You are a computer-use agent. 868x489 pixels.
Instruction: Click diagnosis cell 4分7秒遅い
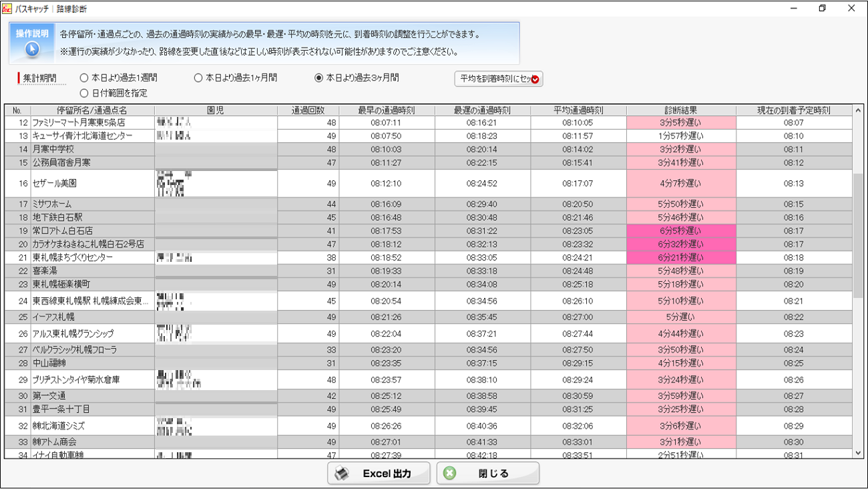tap(681, 184)
